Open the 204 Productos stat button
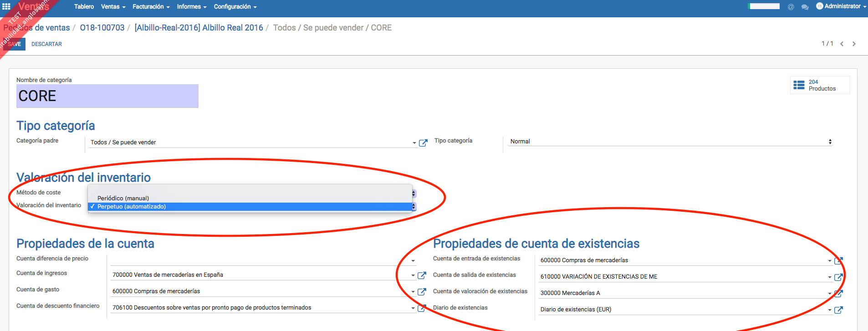 pyautogui.click(x=819, y=85)
